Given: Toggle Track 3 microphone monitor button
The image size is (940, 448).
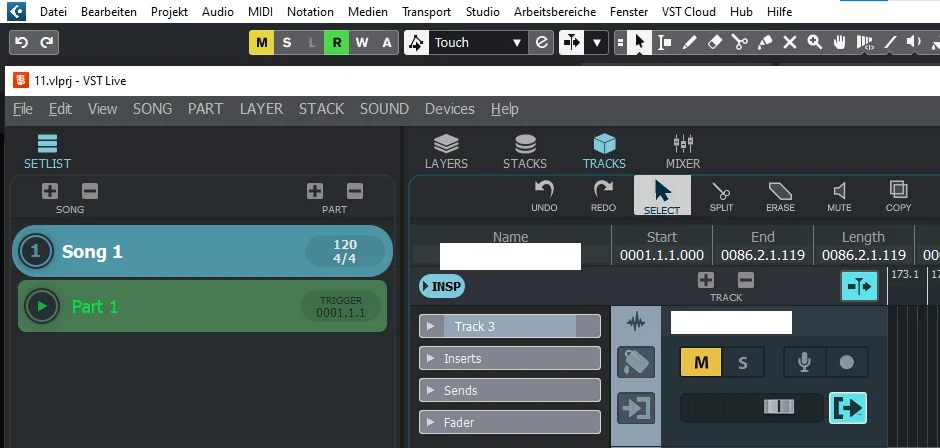Looking at the screenshot, I should (x=805, y=362).
